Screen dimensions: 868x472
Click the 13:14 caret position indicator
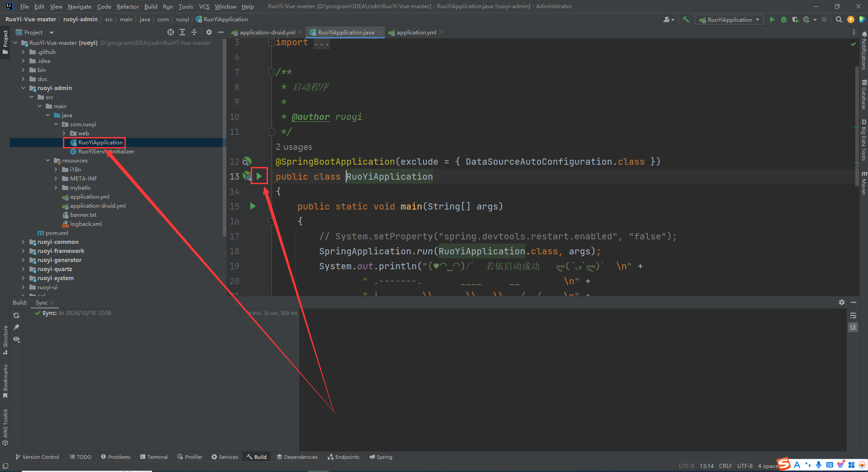click(706, 466)
